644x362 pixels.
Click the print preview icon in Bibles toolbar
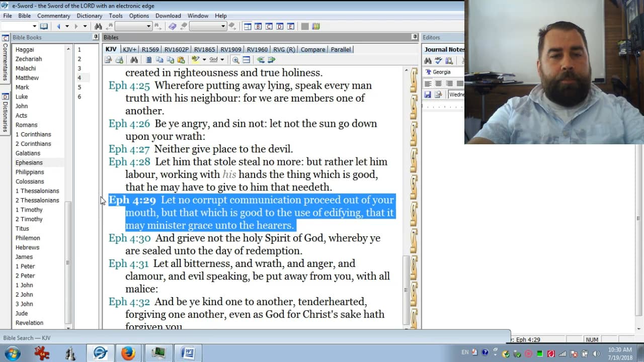(x=108, y=60)
